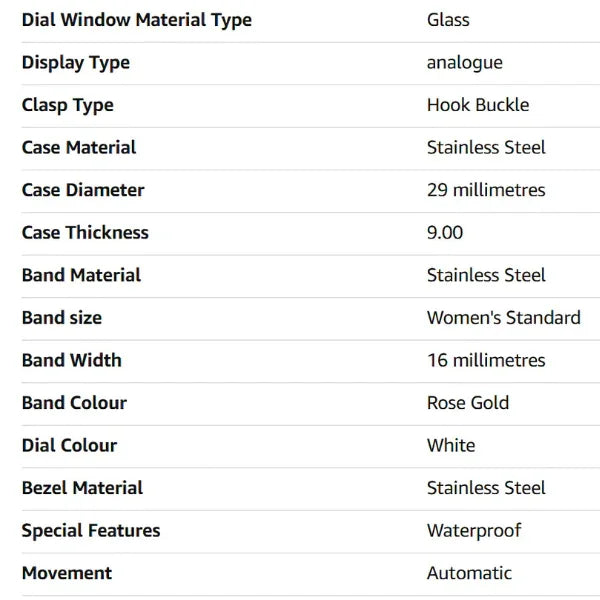The height and width of the screenshot is (600, 600).
Task: Click the "Band size" label
Action: click(62, 318)
